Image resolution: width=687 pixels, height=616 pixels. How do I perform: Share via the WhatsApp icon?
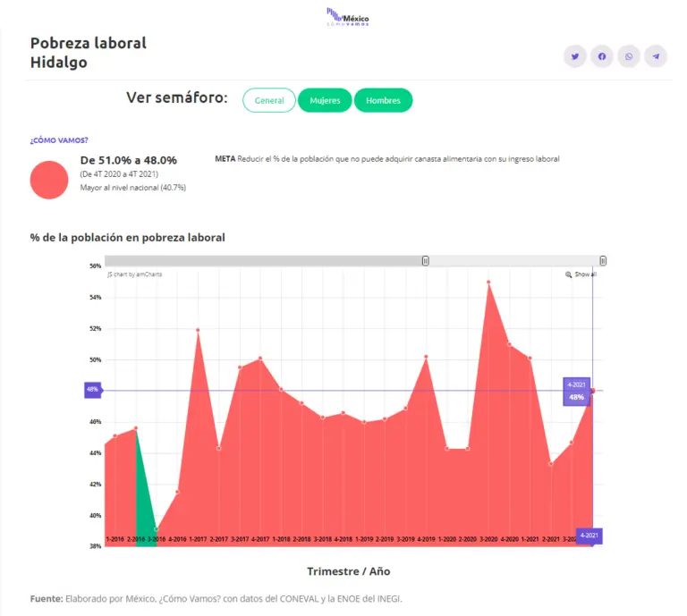[629, 56]
